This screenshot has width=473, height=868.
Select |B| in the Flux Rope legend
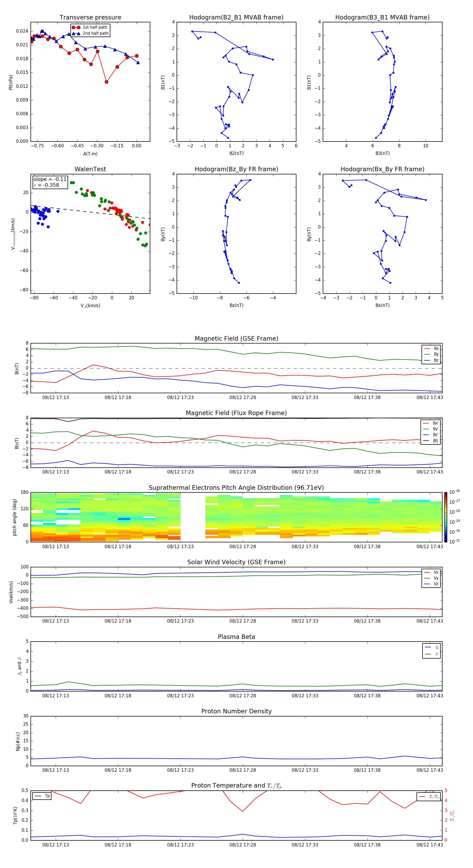431,441
